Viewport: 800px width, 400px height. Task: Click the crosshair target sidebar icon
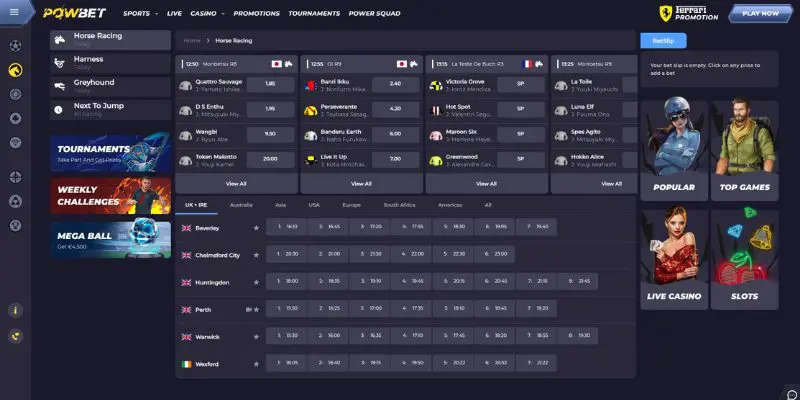tap(15, 177)
